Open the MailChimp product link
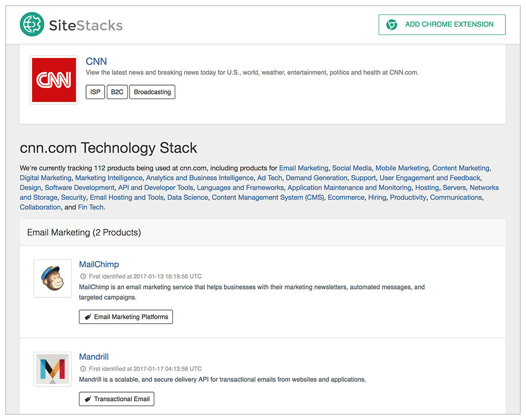Image resolution: width=526 pixels, height=420 pixels. [x=99, y=264]
